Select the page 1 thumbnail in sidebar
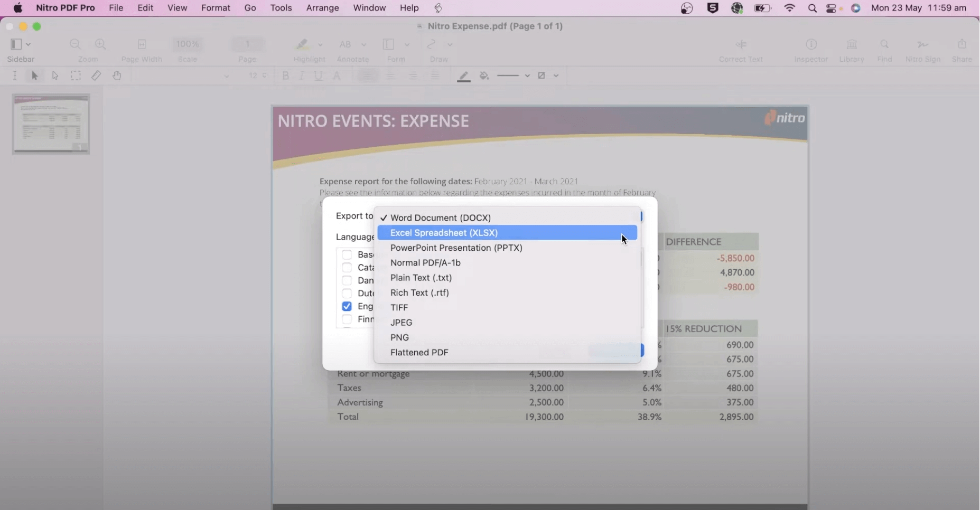The width and height of the screenshot is (980, 510). [51, 124]
